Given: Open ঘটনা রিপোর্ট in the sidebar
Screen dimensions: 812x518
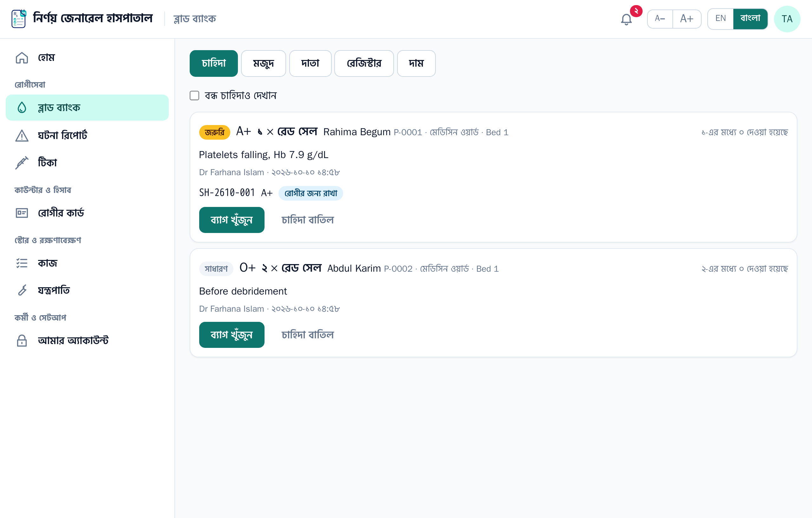Looking at the screenshot, I should pyautogui.click(x=87, y=135).
